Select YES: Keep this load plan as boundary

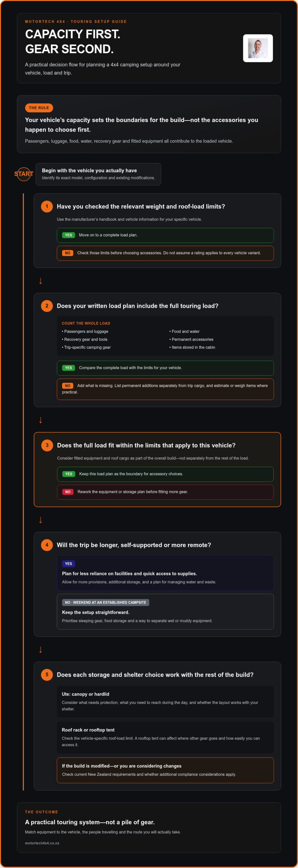(x=165, y=474)
